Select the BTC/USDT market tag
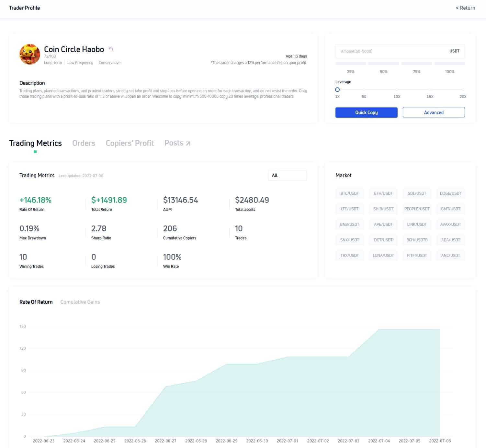The height and width of the screenshot is (448, 486). tap(349, 193)
